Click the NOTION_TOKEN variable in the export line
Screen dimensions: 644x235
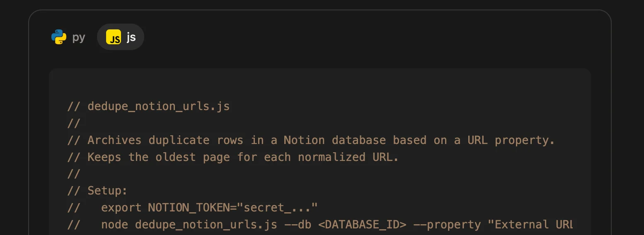pos(189,207)
